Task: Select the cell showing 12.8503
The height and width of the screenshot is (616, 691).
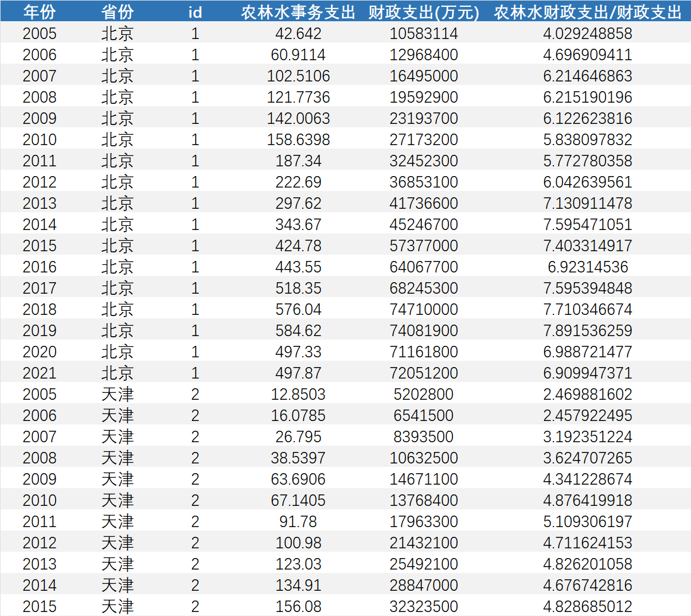Action: point(298,395)
